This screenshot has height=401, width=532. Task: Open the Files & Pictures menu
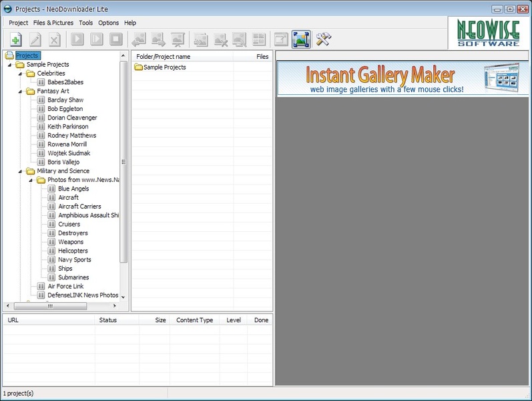point(53,23)
